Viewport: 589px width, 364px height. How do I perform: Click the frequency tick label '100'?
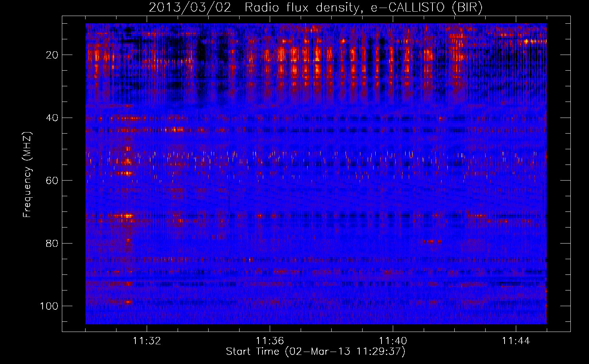[49, 306]
